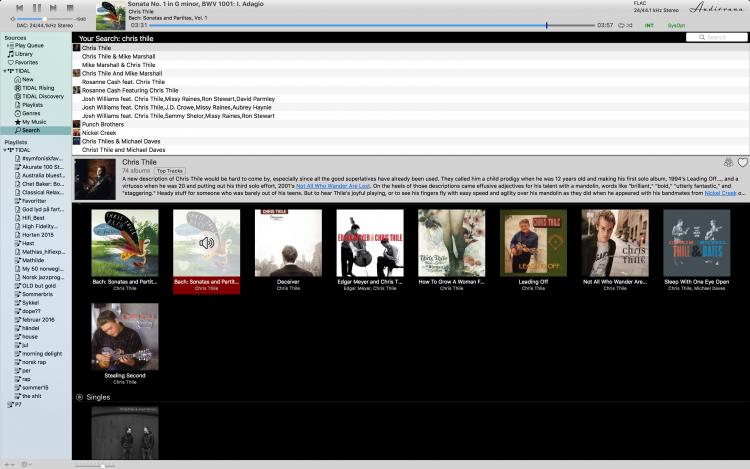Open the Stealing Second album
750x469 pixels.
click(125, 337)
